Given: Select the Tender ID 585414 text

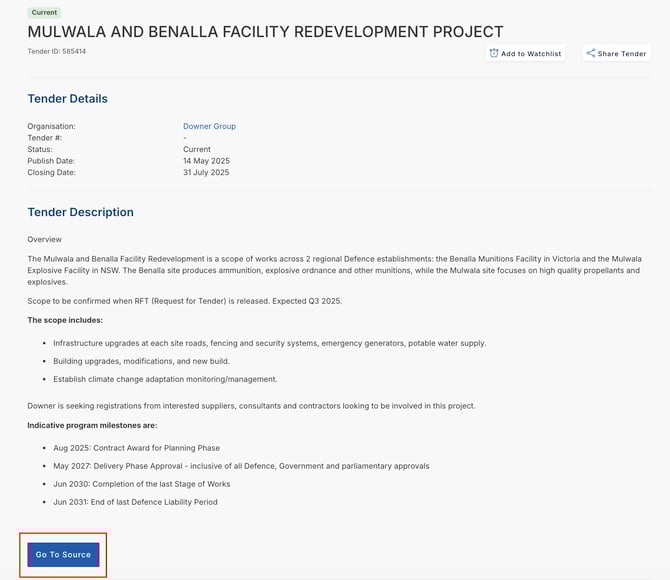Looking at the screenshot, I should pos(57,51).
